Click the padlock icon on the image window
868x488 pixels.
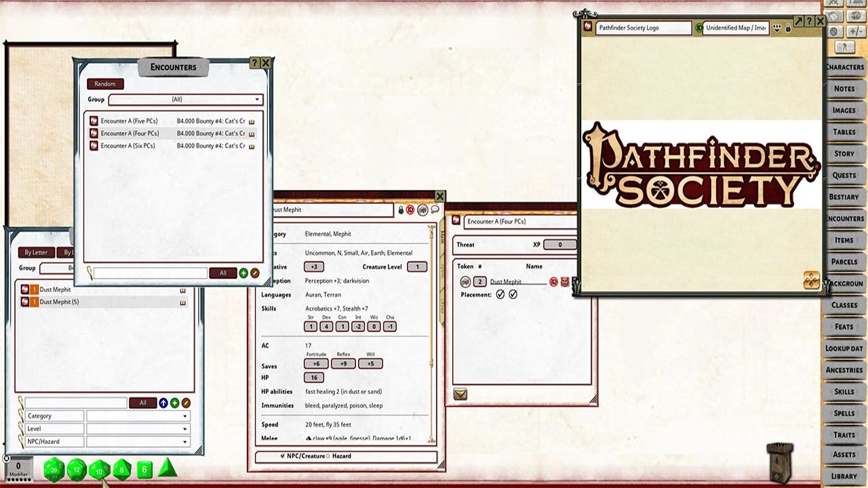click(x=788, y=28)
